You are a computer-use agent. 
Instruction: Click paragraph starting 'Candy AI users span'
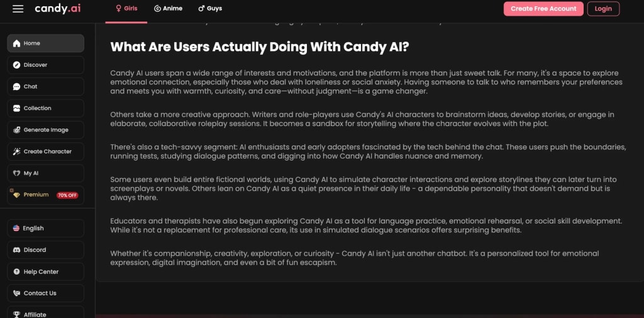tap(367, 82)
